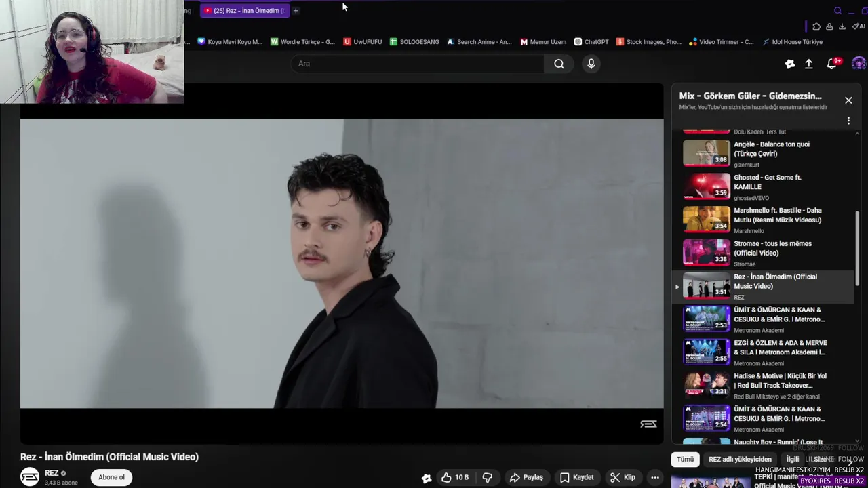This screenshot has width=868, height=488.
Task: Play Ghosted - Get Some ft. KAMILLE item
Action: pos(763,186)
